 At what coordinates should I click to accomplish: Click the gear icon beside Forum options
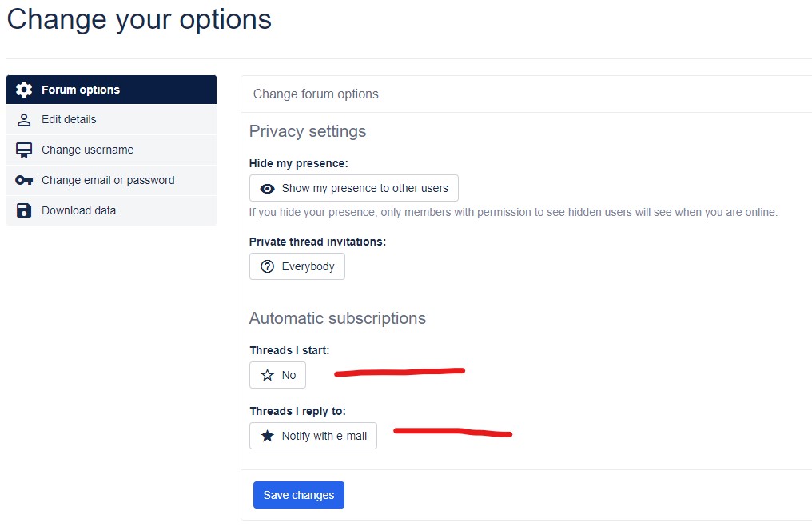coord(24,90)
